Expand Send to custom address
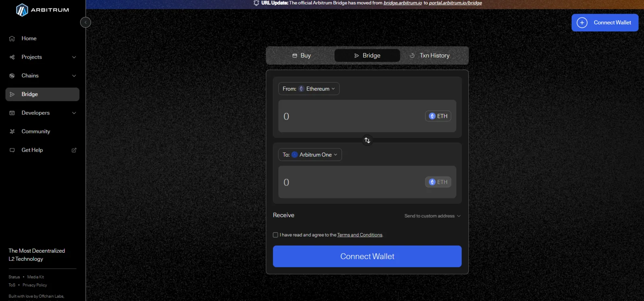Image resolution: width=644 pixels, height=301 pixels. click(432, 216)
